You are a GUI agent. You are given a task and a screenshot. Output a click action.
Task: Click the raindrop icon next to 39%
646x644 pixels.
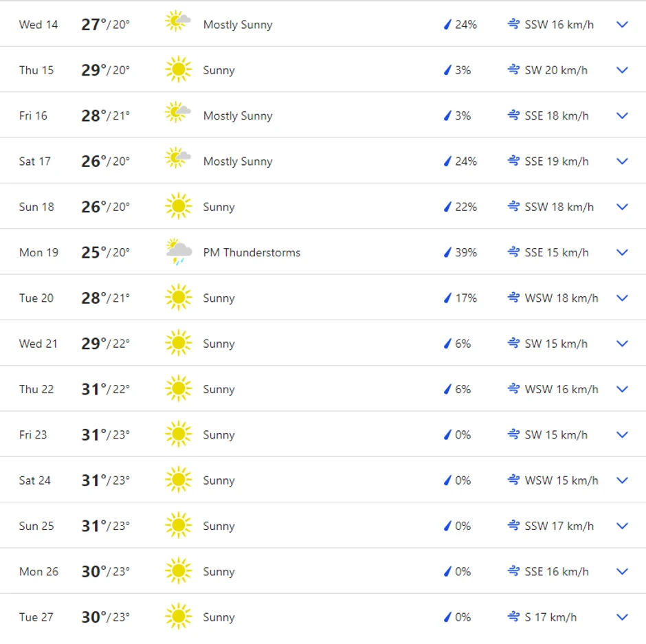pos(447,252)
